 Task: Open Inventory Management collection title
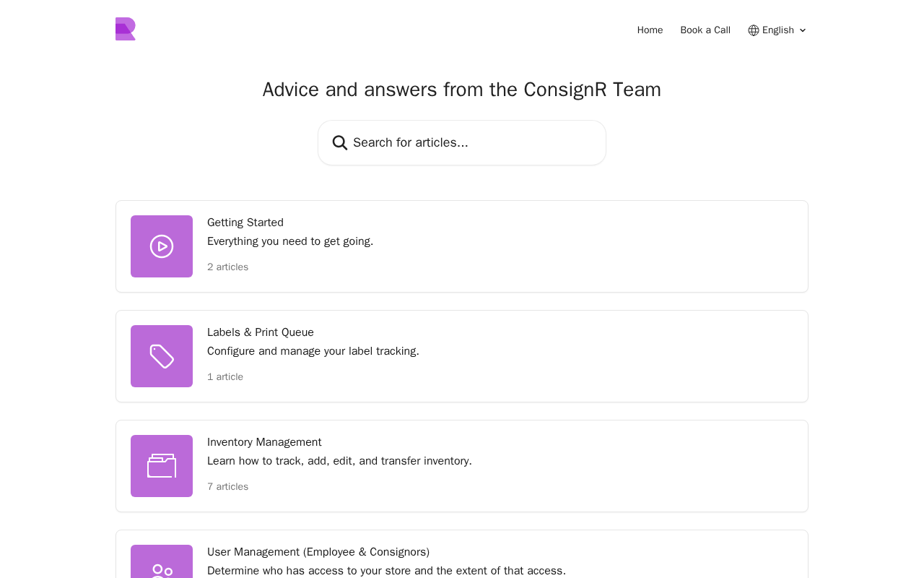tap(264, 442)
